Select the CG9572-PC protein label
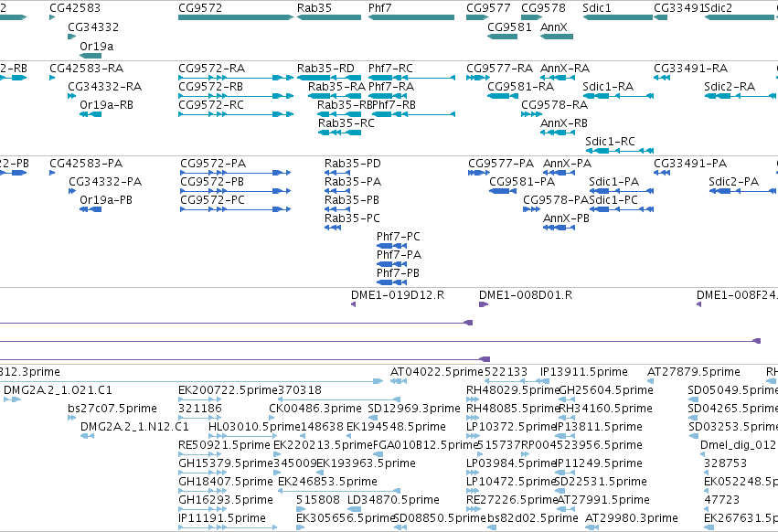778x532 pixels. [x=212, y=200]
